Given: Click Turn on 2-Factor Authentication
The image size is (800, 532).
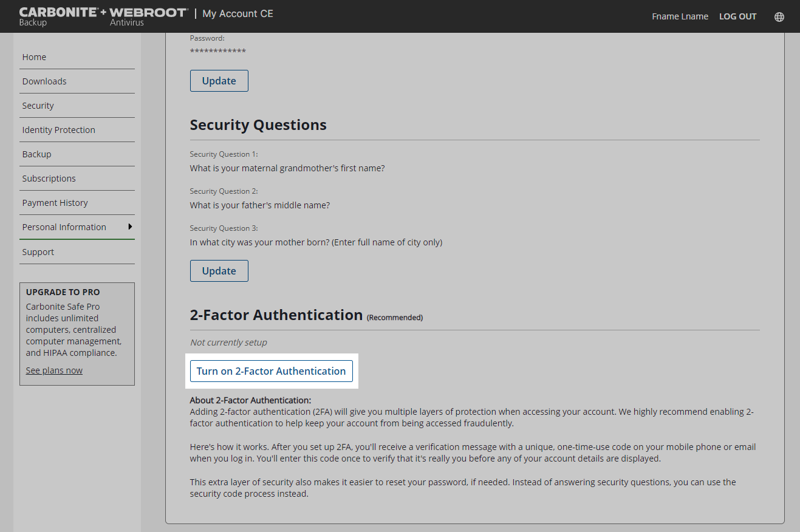Looking at the screenshot, I should point(272,371).
